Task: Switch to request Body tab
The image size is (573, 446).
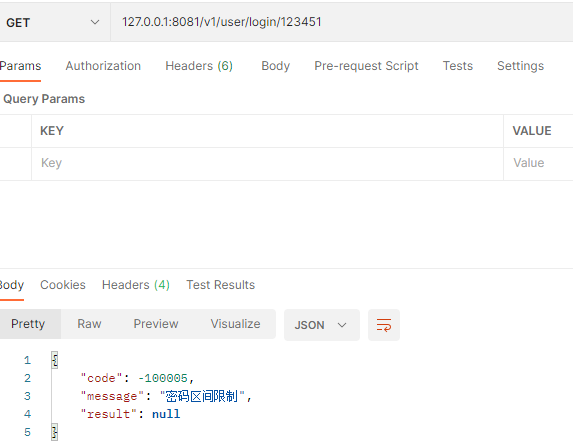Action: click(276, 66)
